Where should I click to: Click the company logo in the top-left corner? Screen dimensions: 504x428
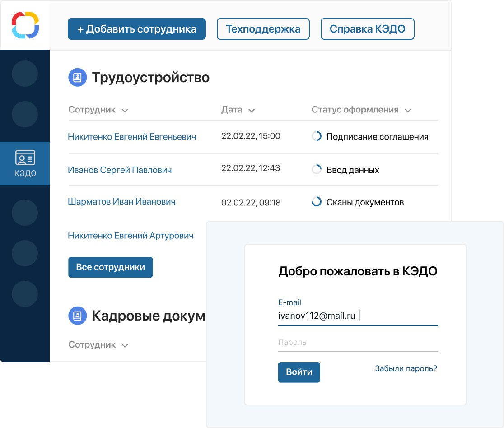(x=25, y=25)
